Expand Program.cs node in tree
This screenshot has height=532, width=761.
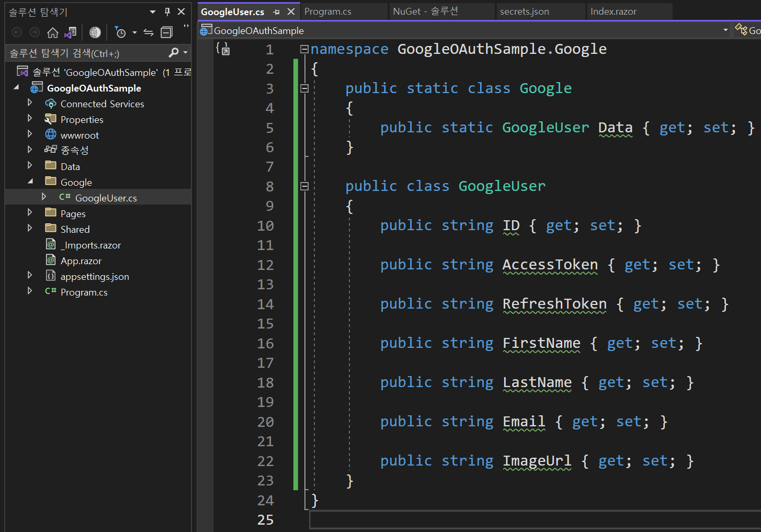coord(30,291)
